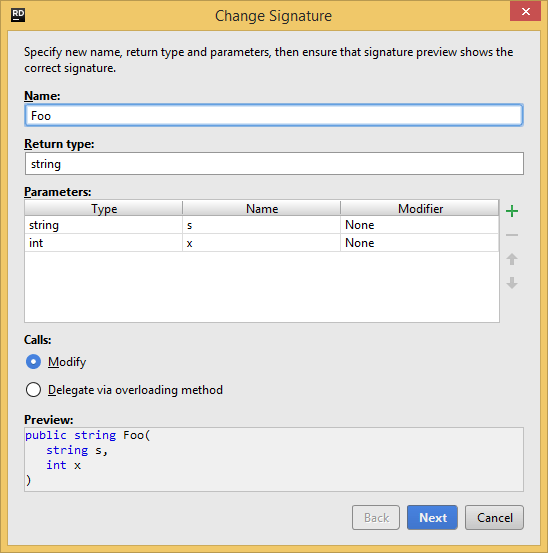Remove parameter with the minus icon

pyautogui.click(x=512, y=235)
